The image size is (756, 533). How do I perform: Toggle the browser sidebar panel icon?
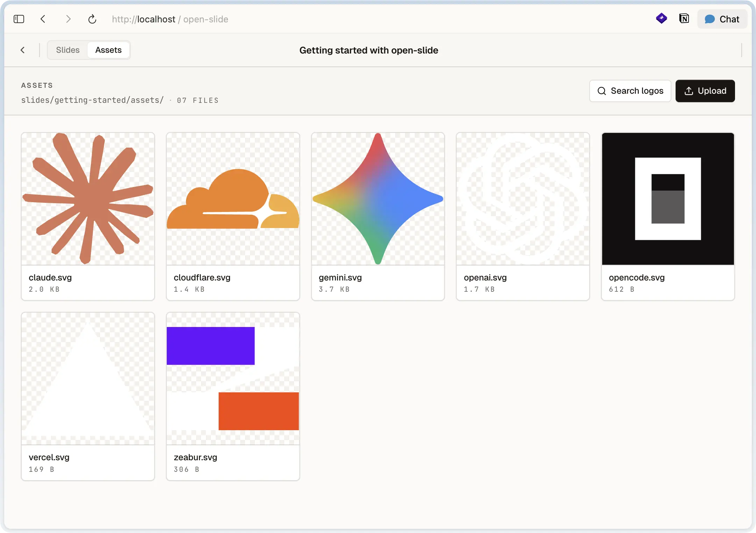[x=19, y=19]
